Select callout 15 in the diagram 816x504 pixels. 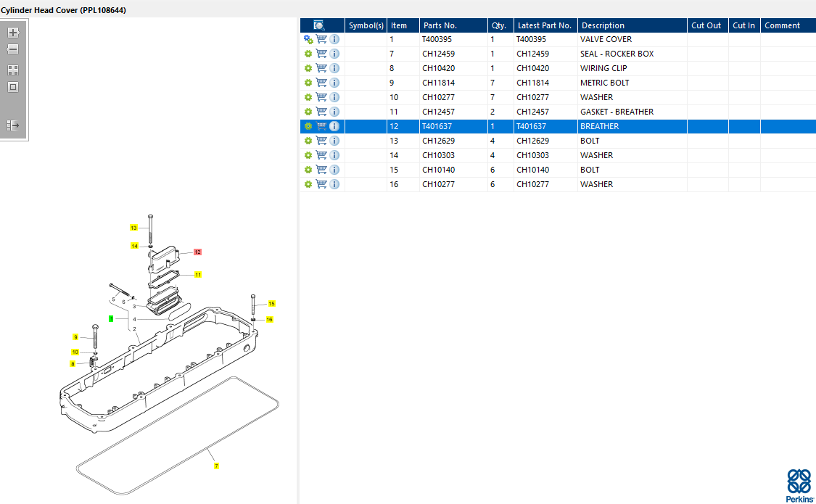click(x=272, y=304)
